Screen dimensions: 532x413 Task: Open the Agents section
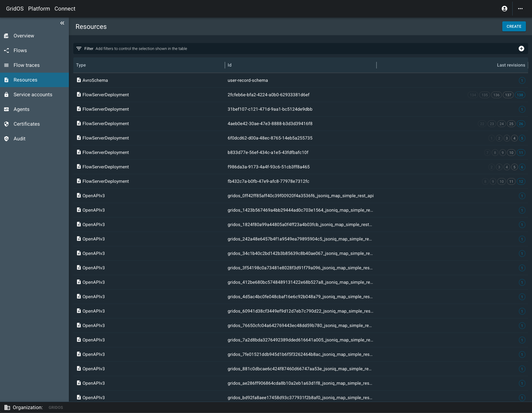22,109
